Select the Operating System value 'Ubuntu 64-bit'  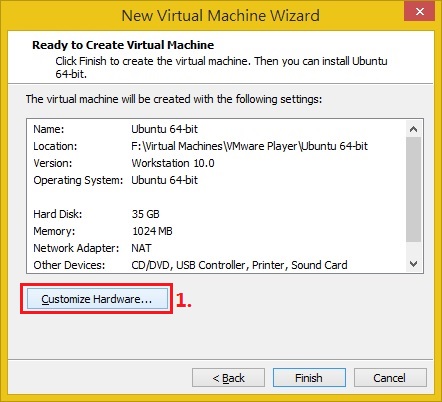point(164,180)
